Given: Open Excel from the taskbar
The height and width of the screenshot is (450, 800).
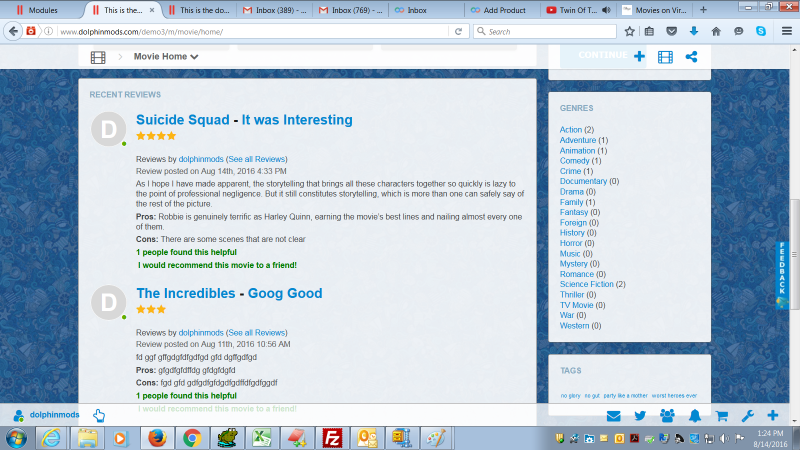Looking at the screenshot, I should (262, 438).
